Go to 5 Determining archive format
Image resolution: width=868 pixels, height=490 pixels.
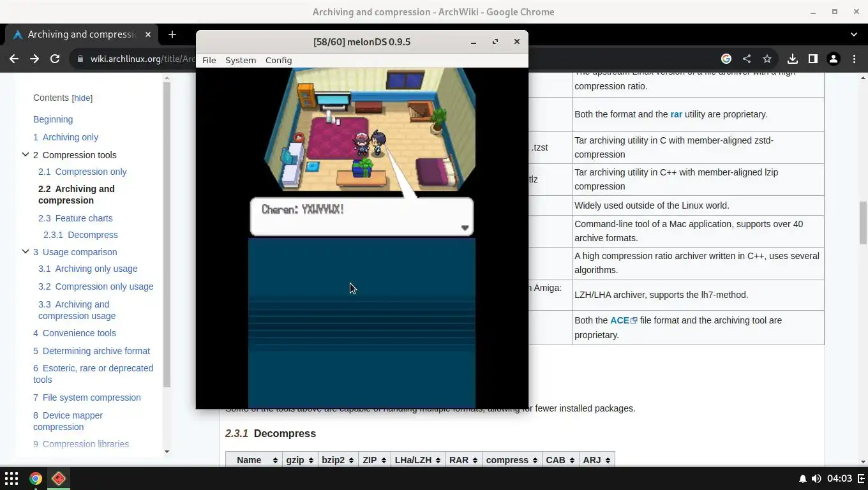91,351
